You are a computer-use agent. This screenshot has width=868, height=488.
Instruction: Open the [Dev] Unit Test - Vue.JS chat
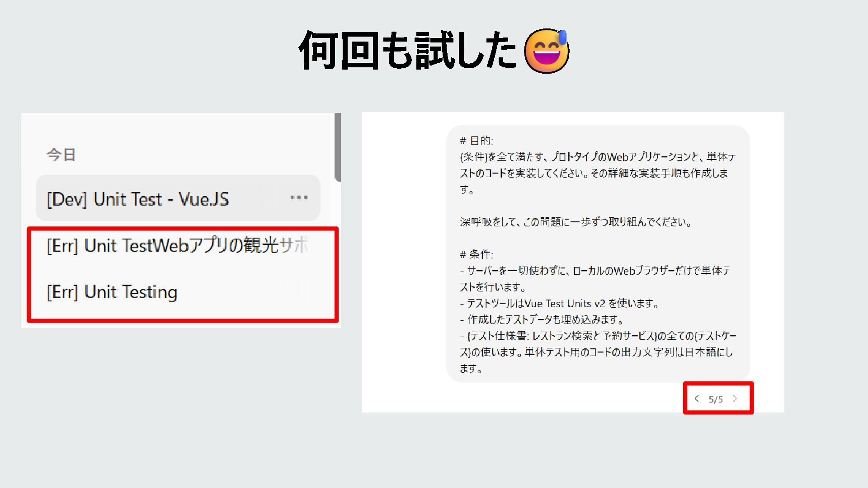[138, 199]
